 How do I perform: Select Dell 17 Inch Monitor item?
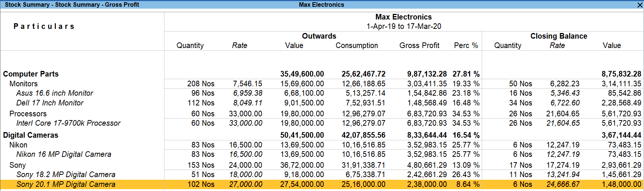point(50,103)
